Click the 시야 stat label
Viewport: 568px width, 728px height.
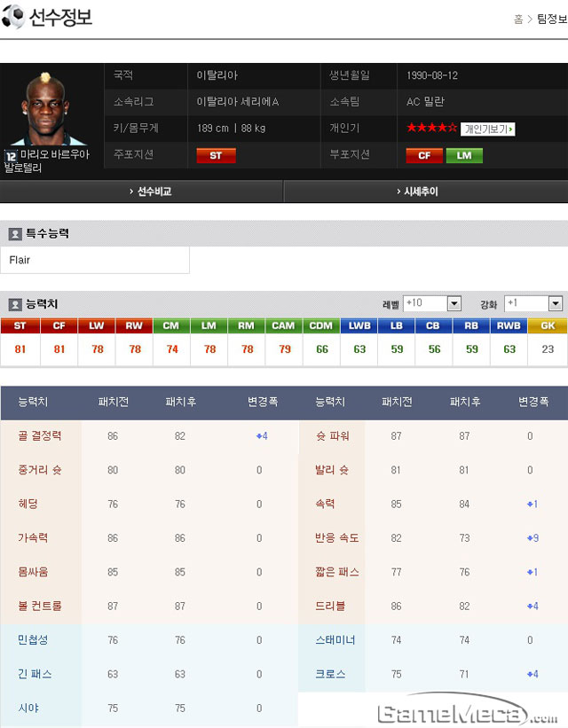pyautogui.click(x=28, y=708)
